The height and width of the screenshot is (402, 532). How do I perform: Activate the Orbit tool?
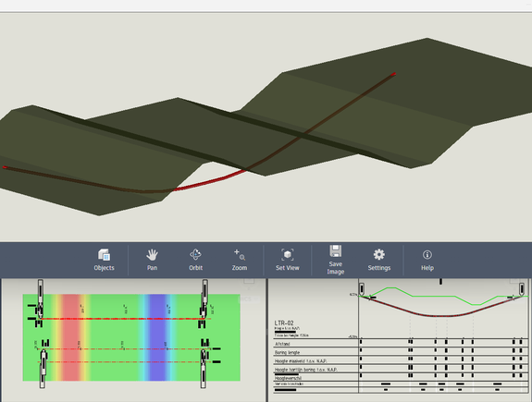point(196,260)
